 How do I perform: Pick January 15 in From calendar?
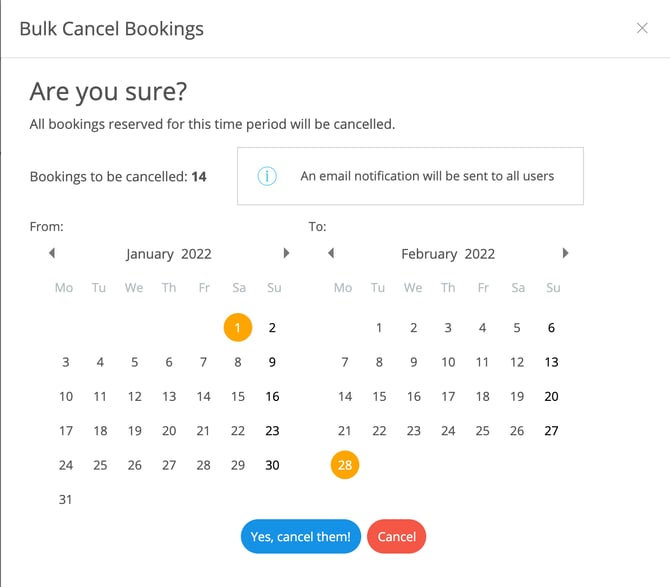(238, 397)
